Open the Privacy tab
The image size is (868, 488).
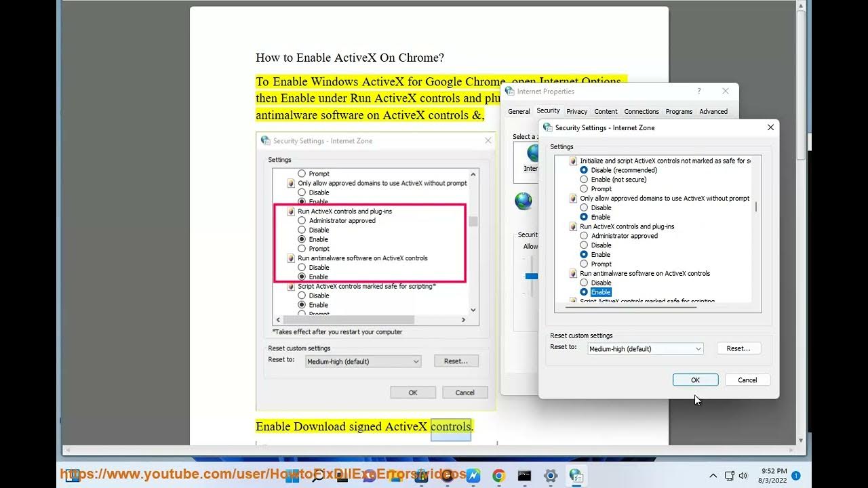577,112
